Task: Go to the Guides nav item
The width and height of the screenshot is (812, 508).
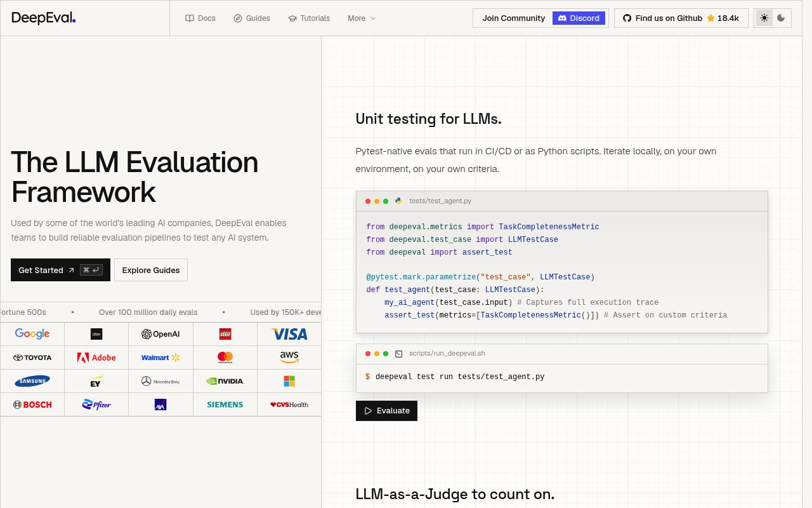Action: tap(252, 18)
